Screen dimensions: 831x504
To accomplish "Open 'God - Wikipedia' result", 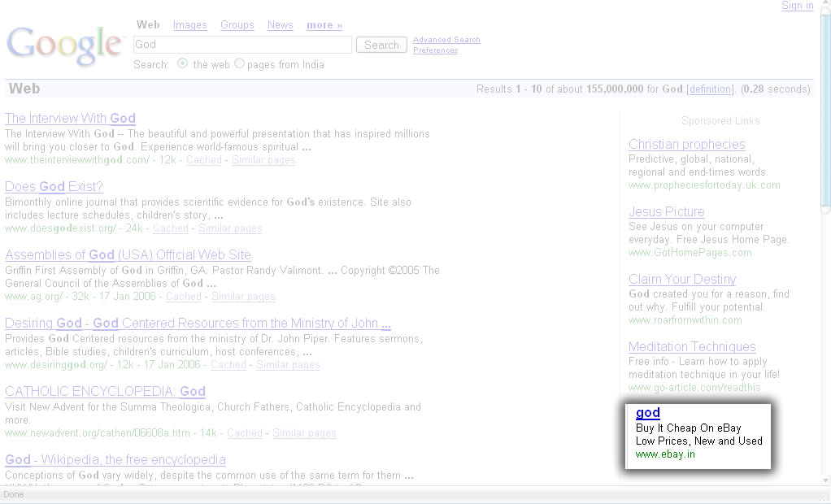I will tap(115, 460).
